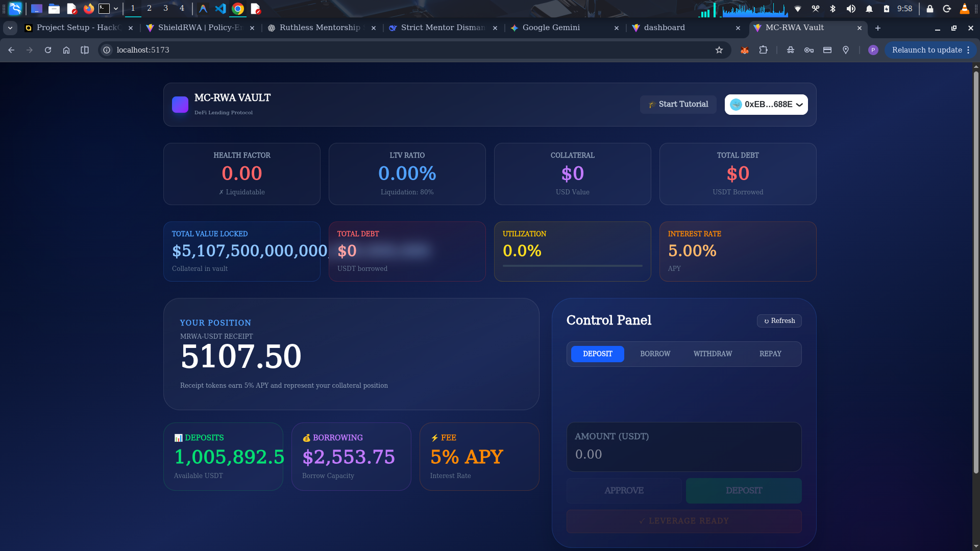Expand the 0xEB...688E wallet dropdown
Viewport: 980px width, 551px height.
click(766, 105)
